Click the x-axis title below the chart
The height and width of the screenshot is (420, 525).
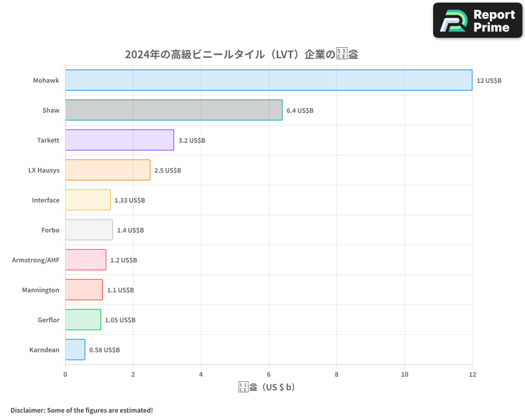[268, 386]
